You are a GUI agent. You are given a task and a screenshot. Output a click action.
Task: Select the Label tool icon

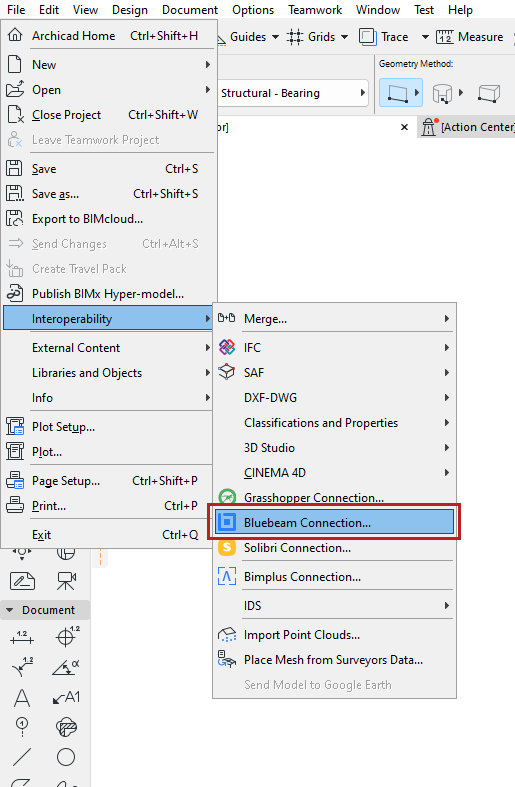(66, 698)
